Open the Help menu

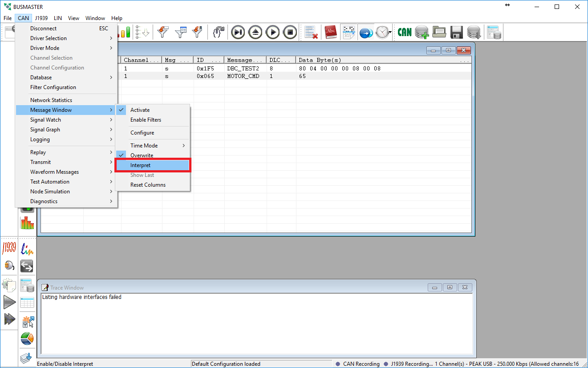click(117, 18)
